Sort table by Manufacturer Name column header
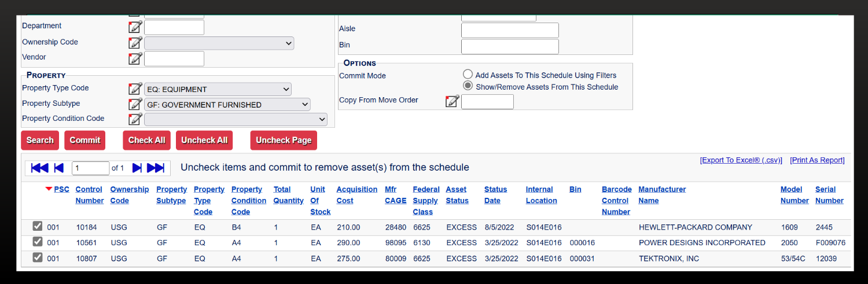This screenshot has width=868, height=284. point(661,195)
